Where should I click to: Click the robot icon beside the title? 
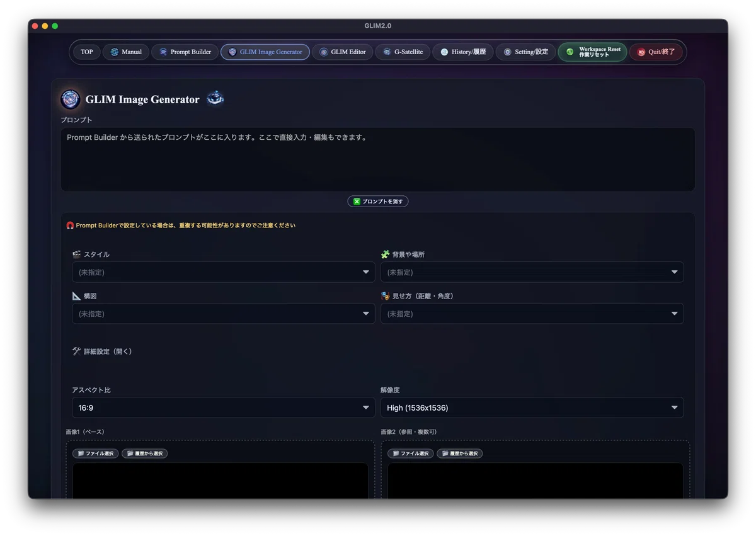click(x=215, y=98)
